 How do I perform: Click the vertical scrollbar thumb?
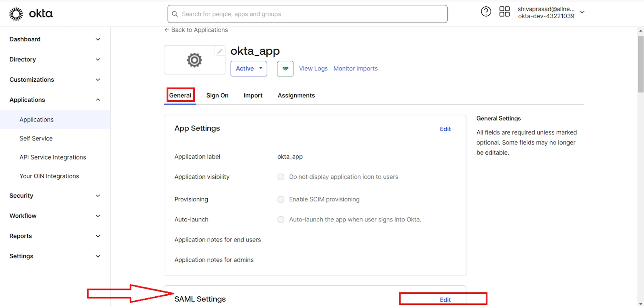641,64
